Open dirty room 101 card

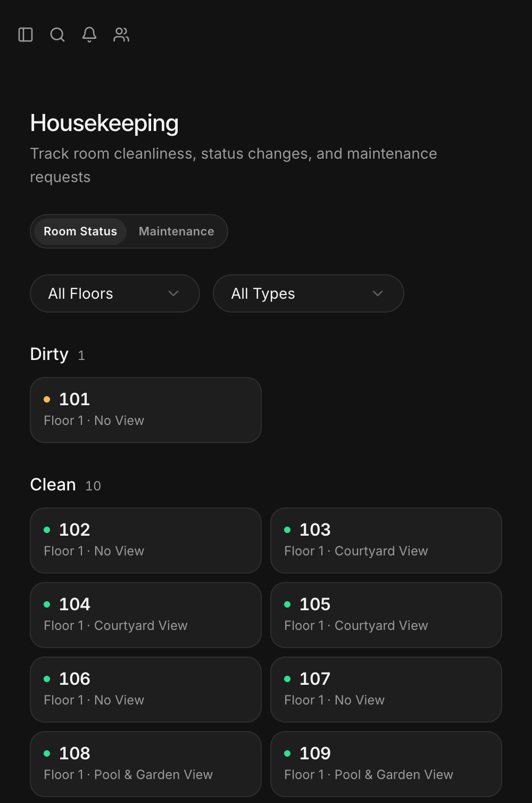(146, 410)
